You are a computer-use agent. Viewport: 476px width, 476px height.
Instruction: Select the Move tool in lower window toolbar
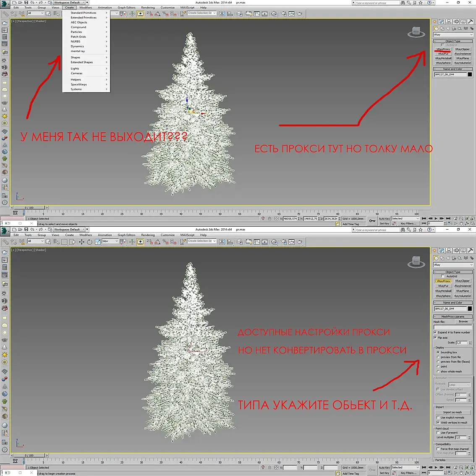pos(82,242)
